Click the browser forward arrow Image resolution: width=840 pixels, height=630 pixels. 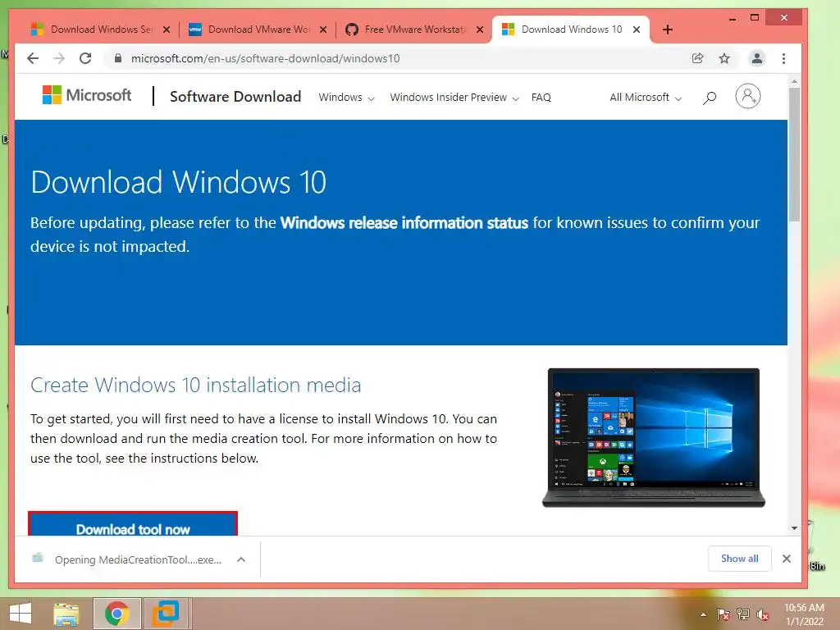[x=59, y=58]
